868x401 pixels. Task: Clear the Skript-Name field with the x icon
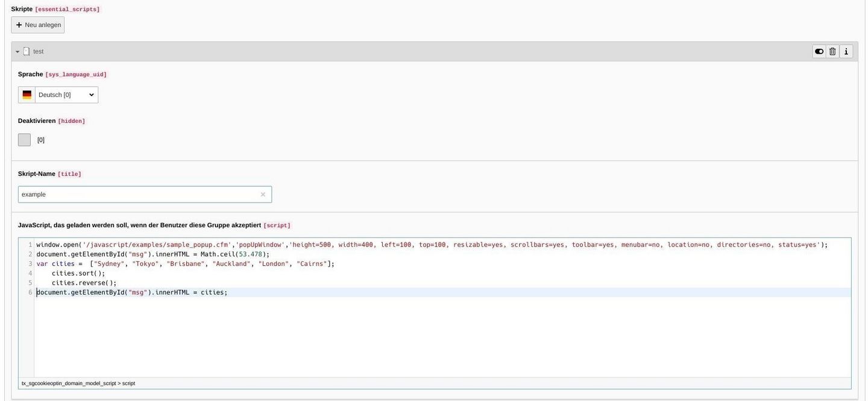point(263,194)
